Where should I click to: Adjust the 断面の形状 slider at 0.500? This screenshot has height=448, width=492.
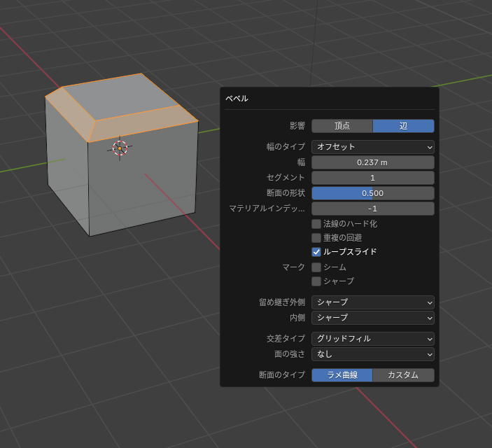(373, 193)
